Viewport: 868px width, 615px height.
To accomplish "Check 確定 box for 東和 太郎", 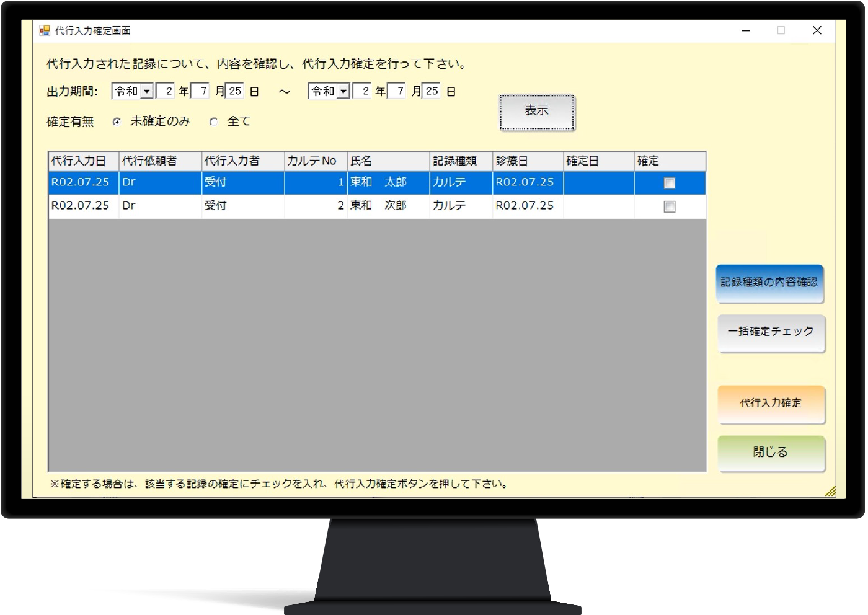I will 669,183.
